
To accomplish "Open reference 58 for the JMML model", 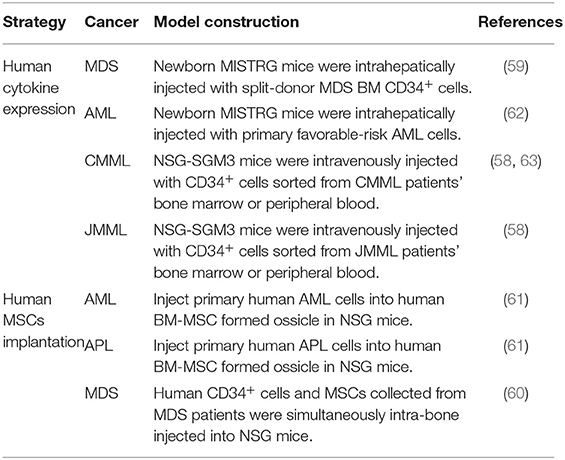I will coord(516,230).
